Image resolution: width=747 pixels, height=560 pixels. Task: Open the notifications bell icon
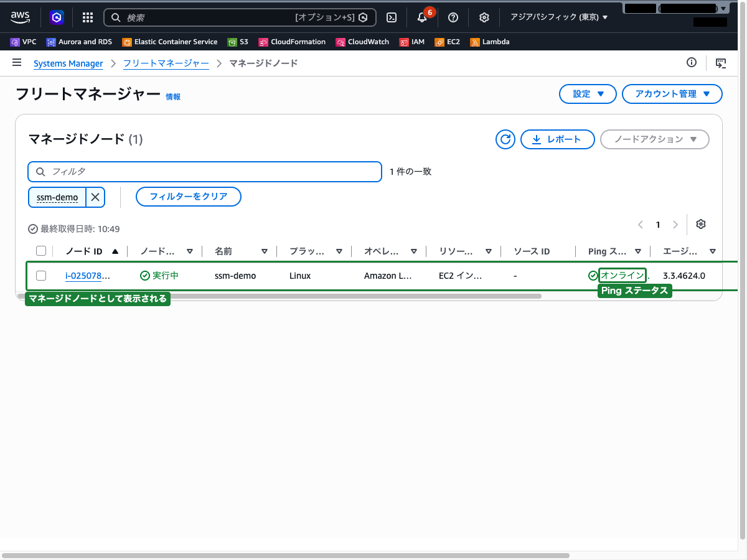tap(422, 17)
